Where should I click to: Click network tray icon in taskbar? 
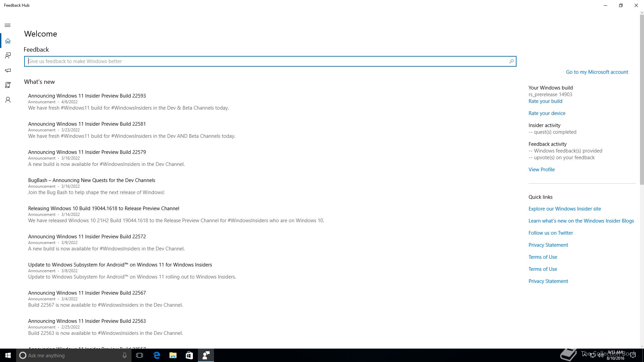coord(592,356)
